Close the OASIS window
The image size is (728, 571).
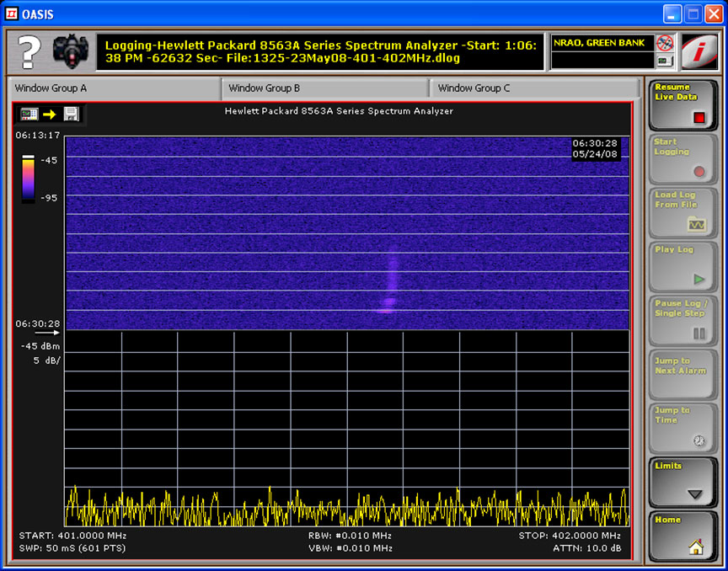[x=714, y=14]
